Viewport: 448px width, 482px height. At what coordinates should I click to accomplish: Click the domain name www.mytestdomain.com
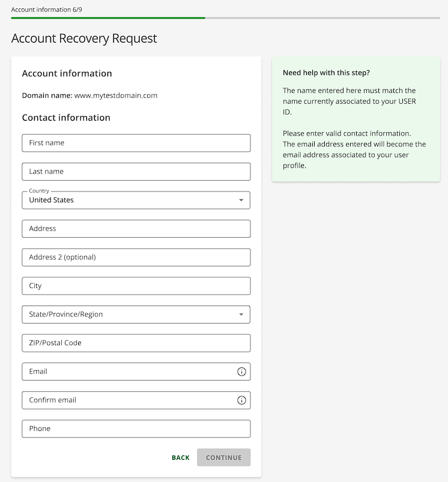[117, 95]
